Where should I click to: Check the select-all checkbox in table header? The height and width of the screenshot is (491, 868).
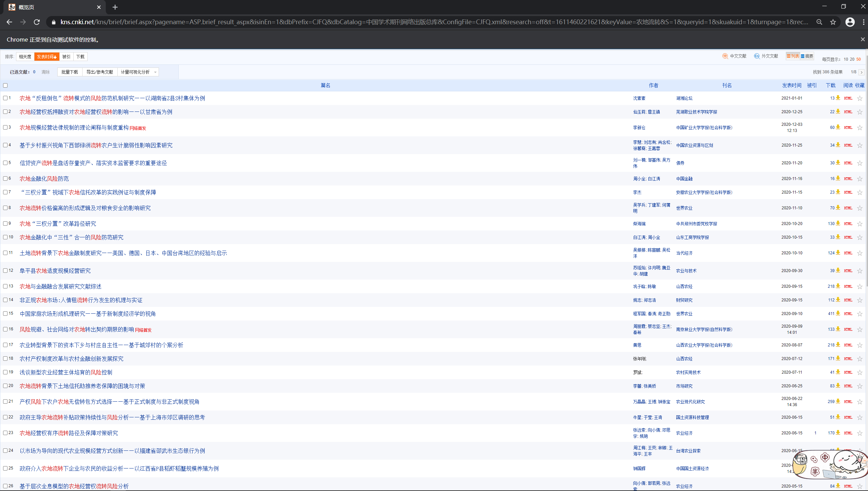tap(5, 86)
